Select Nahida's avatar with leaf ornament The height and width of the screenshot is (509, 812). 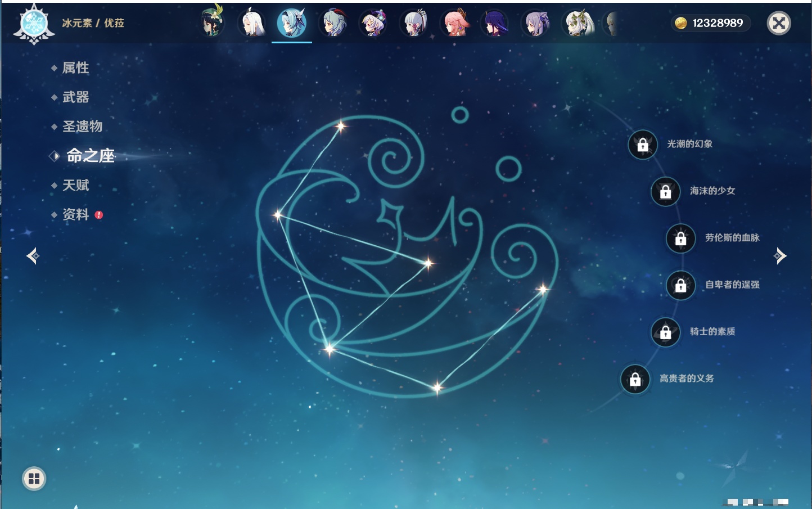577,23
